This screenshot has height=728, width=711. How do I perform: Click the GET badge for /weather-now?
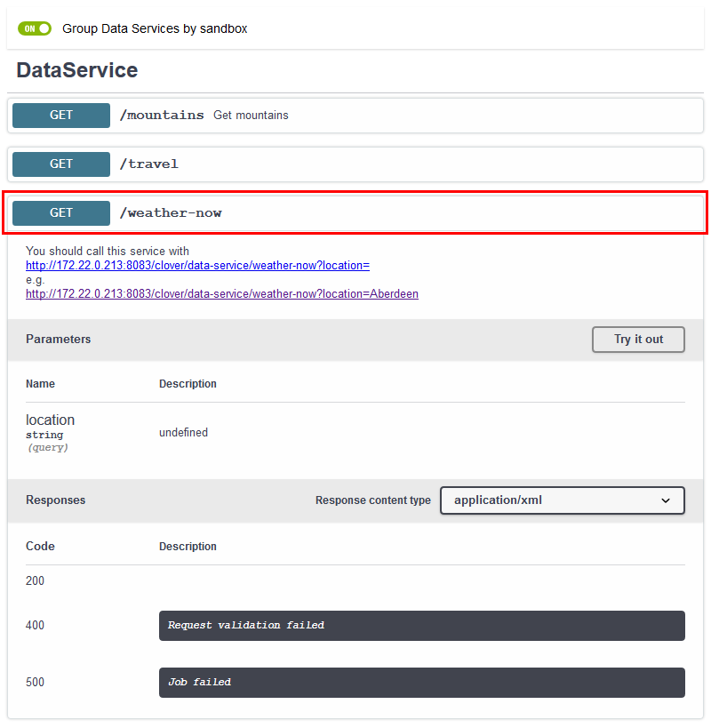61,213
